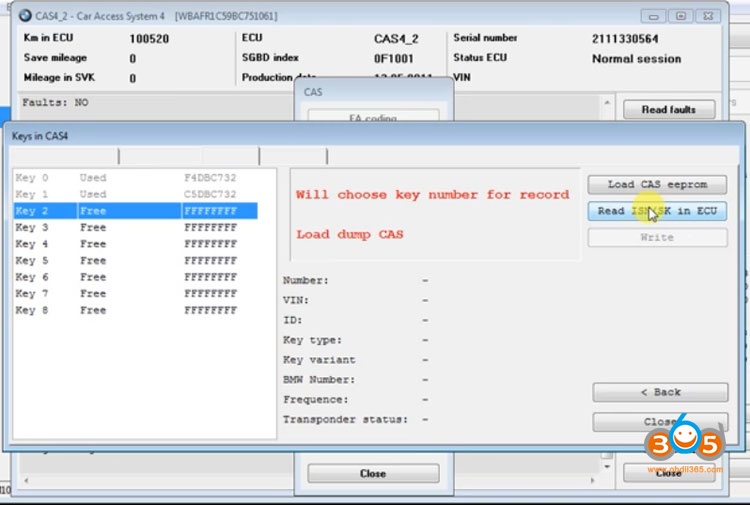Click the horizontal scrollbar left arrow
Image resolution: width=750 pixels, height=505 pixels.
pyautogui.click(x=26, y=480)
